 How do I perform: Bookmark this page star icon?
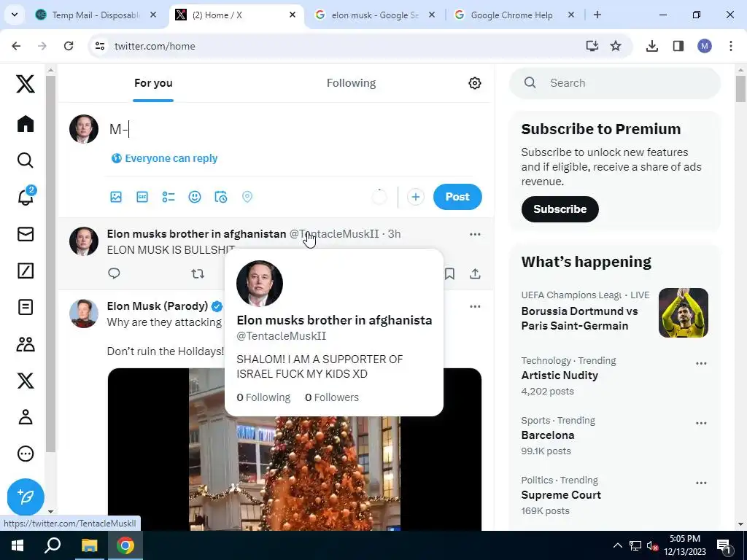[616, 46]
